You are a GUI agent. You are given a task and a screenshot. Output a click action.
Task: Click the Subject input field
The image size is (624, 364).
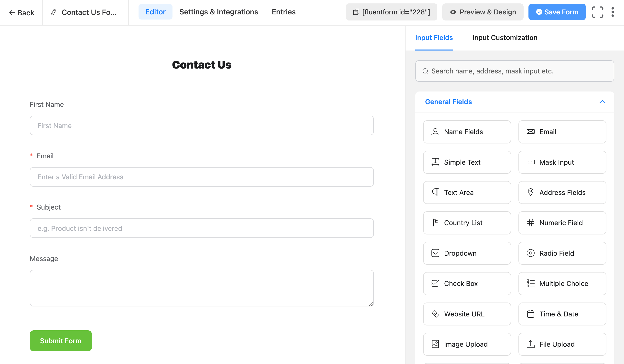click(x=202, y=228)
